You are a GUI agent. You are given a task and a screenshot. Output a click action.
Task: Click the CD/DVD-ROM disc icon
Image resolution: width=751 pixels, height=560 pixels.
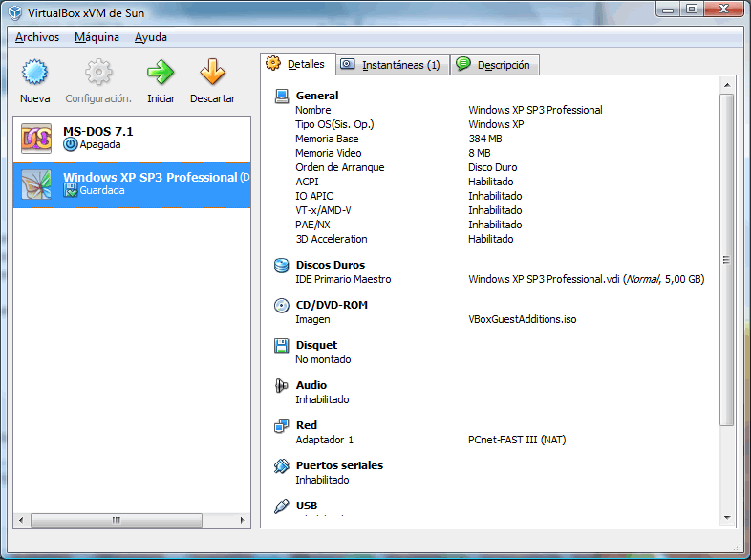tap(282, 305)
